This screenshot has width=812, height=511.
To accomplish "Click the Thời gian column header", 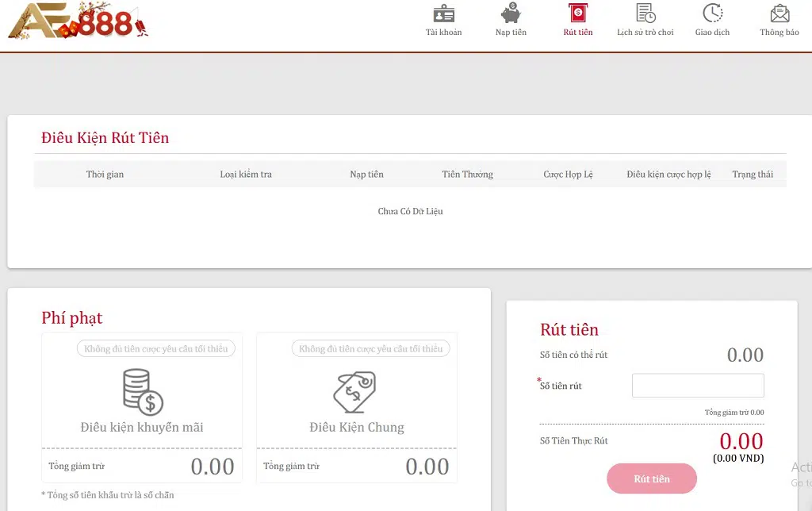I will (x=105, y=175).
